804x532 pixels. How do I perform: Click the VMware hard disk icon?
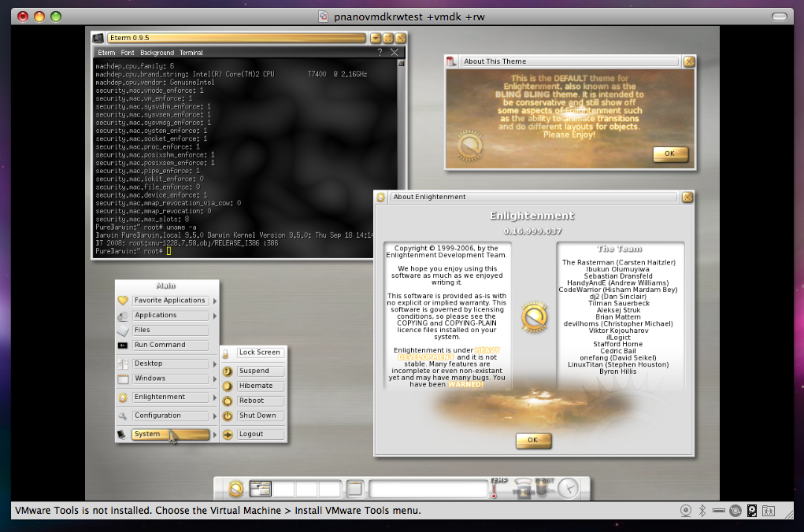pyautogui.click(x=752, y=511)
